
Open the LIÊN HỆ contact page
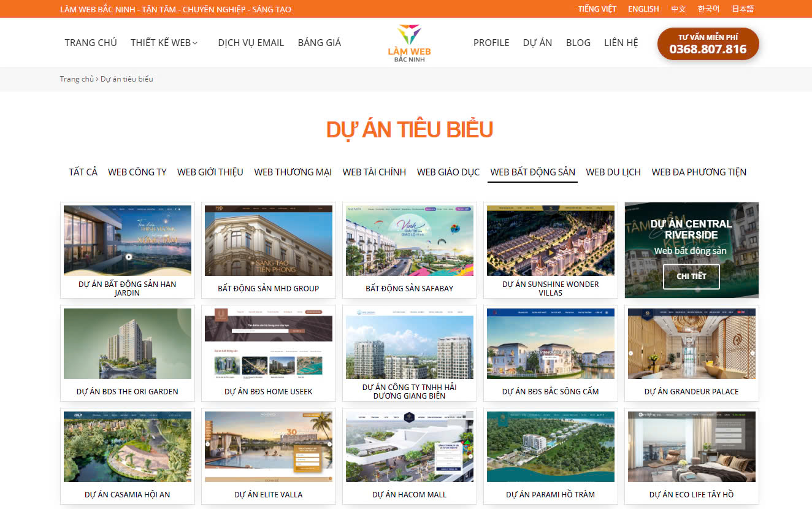[x=621, y=43]
